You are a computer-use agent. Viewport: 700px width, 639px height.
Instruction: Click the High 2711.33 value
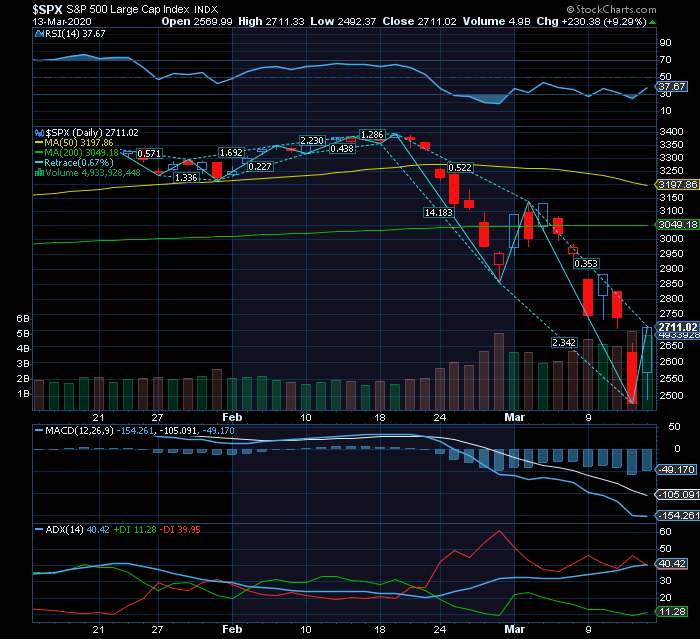[x=271, y=21]
